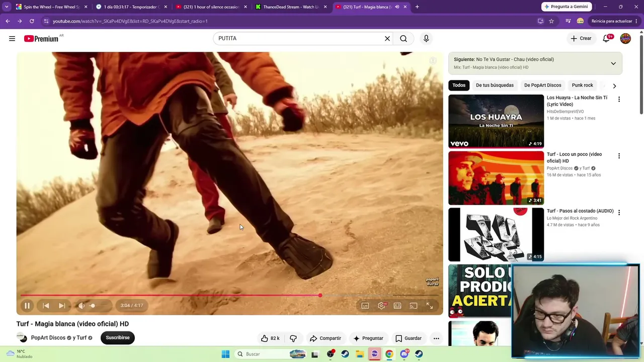The height and width of the screenshot is (362, 644).
Task: Select the Punk rock chip
Action: click(x=582, y=85)
